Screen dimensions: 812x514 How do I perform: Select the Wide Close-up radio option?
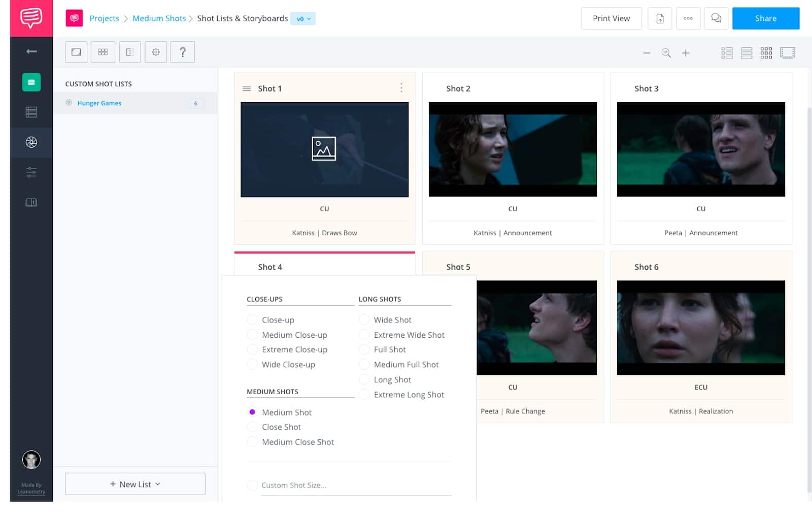pos(252,364)
